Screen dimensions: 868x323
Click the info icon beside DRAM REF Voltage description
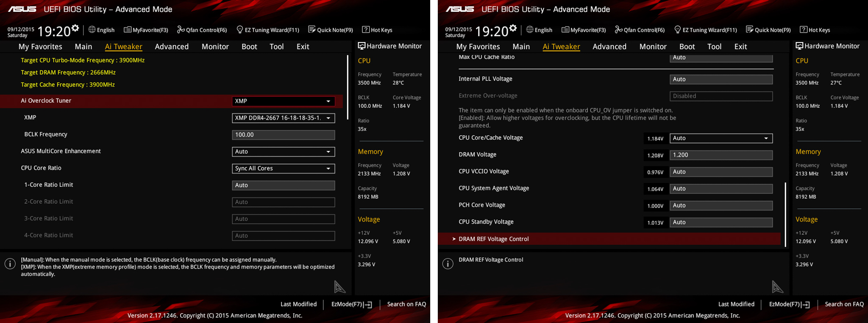448,264
